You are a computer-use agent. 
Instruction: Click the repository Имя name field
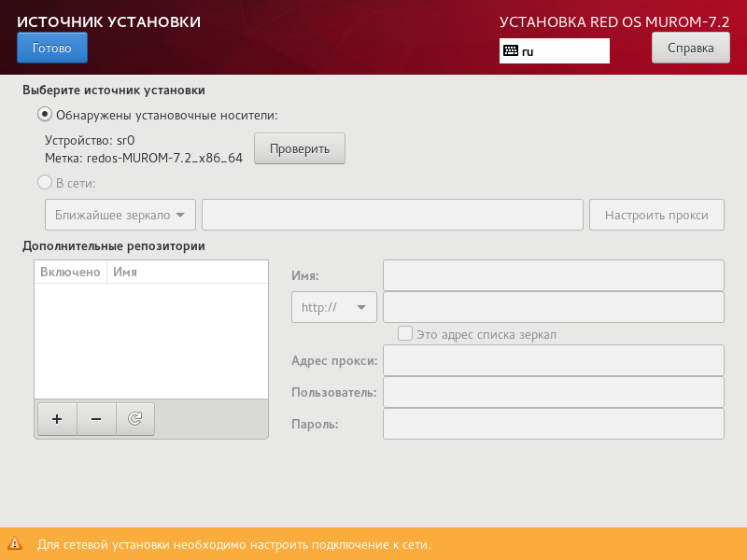coord(553,274)
